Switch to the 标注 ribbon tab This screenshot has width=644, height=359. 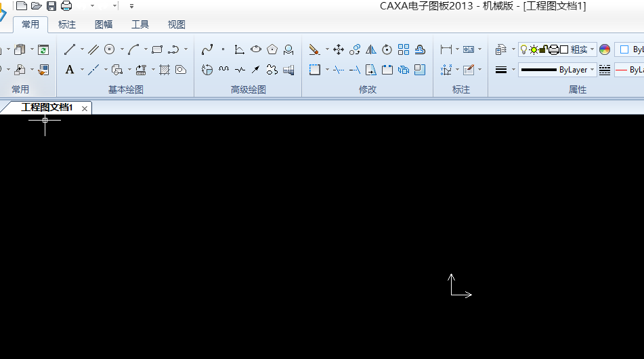pos(67,24)
